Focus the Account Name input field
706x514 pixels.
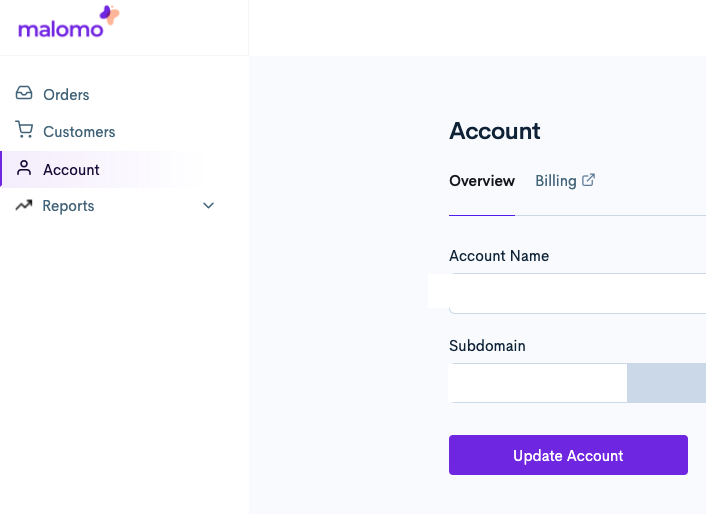620,291
